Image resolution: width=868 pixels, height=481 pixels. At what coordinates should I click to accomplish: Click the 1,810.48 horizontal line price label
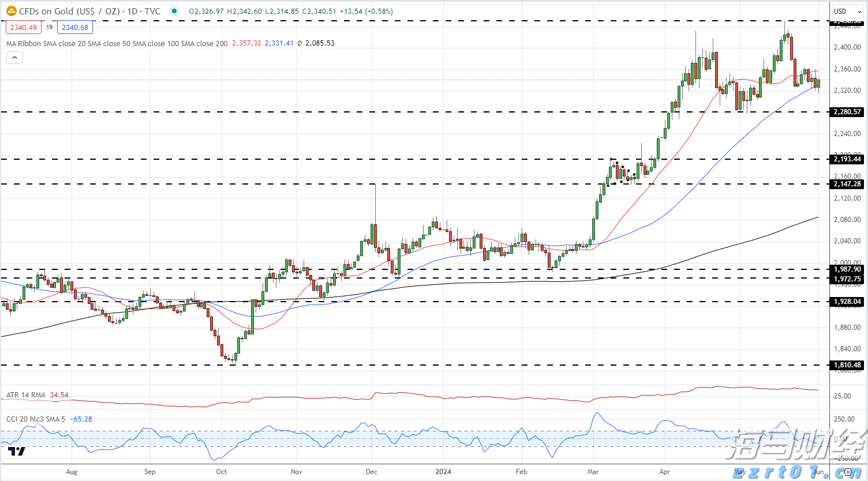847,365
